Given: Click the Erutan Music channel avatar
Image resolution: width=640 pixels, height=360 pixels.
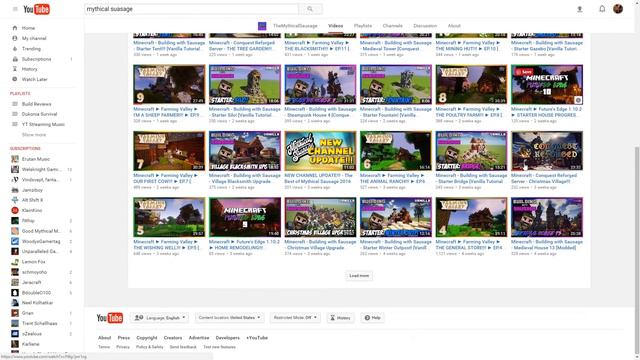Looking at the screenshot, I should point(15,159).
